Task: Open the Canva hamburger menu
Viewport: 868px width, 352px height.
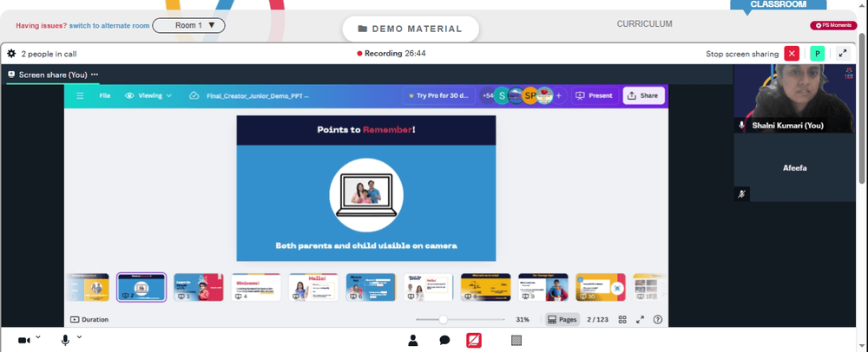Action: (80, 95)
